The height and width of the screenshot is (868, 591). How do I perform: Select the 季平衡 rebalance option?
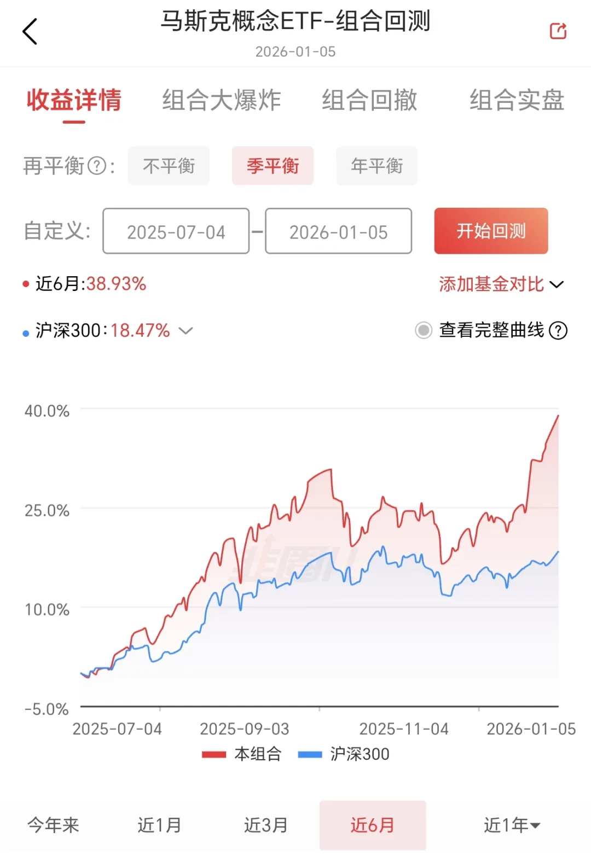coord(273,166)
